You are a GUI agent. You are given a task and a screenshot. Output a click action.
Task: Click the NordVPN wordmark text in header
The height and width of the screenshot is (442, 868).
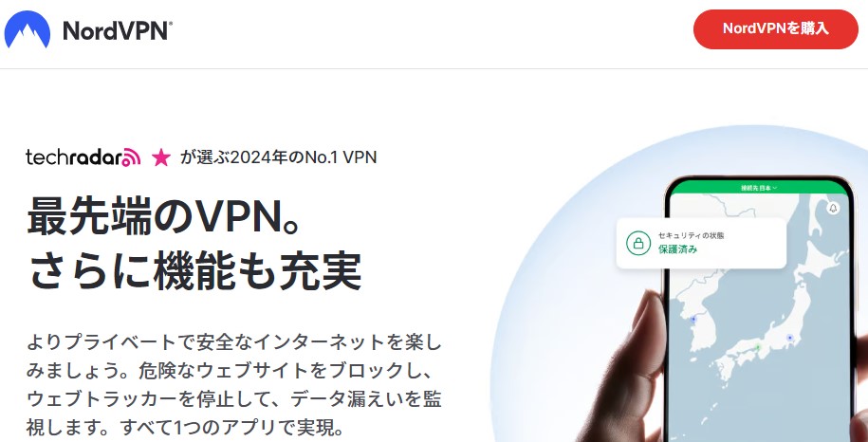click(118, 30)
